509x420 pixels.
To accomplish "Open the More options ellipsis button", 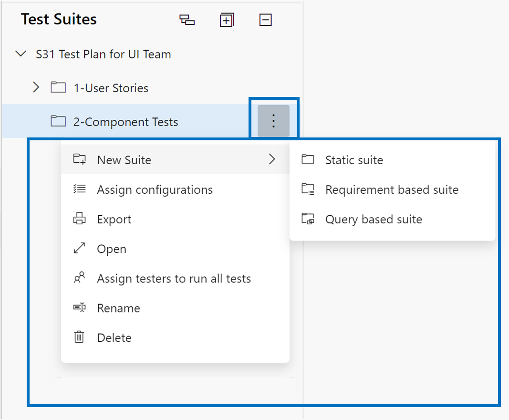I will (273, 121).
